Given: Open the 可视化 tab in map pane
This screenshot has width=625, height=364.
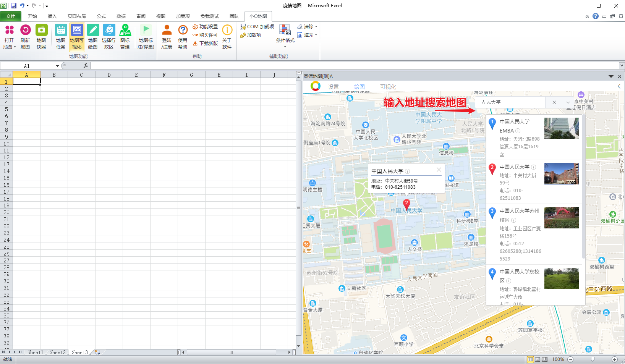Looking at the screenshot, I should [388, 87].
